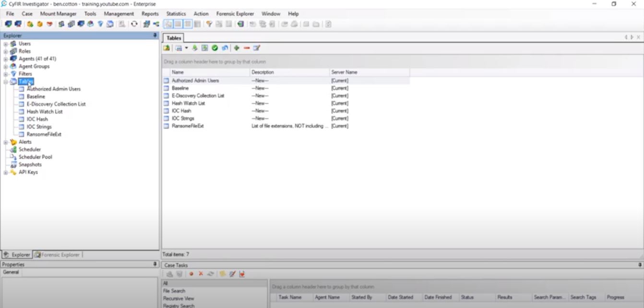
Task: Click the blue funnel filter icon in main toolbar
Action: (x=101, y=24)
